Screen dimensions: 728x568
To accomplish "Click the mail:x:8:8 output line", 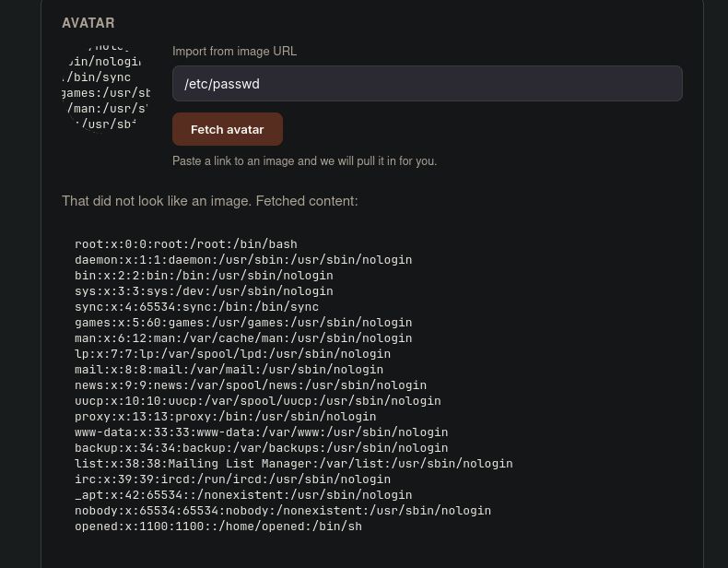I will pyautogui.click(x=229, y=370).
